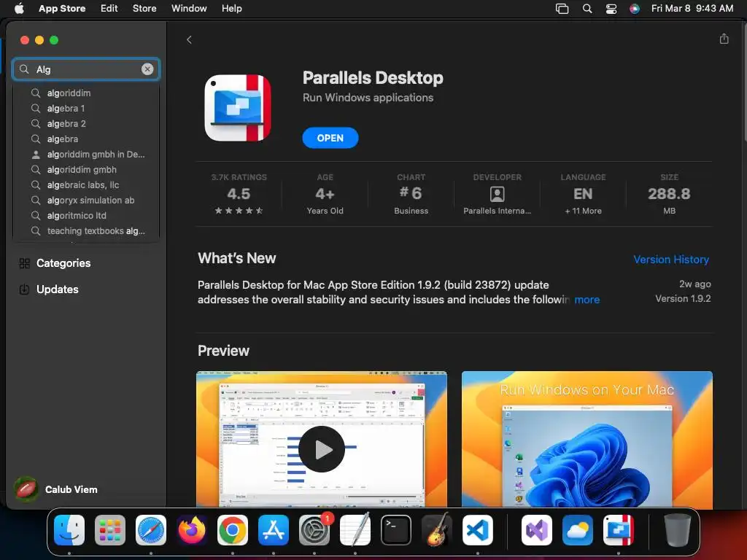Open the Help menu
747x560 pixels.
[x=231, y=9]
